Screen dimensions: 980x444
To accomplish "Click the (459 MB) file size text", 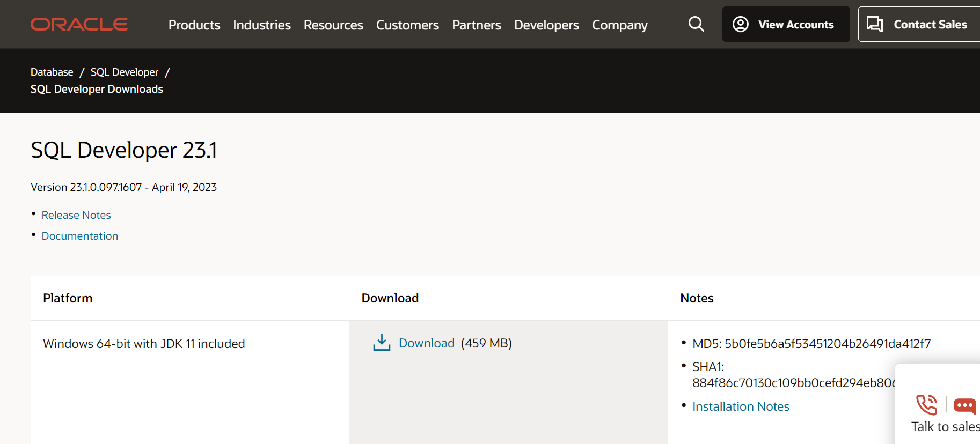I will (x=486, y=343).
